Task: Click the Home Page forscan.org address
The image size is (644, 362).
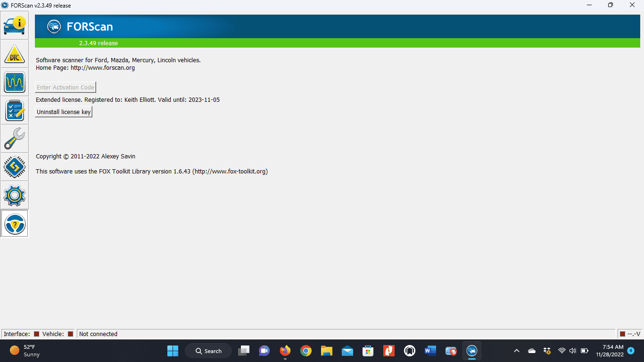Action: point(103,68)
